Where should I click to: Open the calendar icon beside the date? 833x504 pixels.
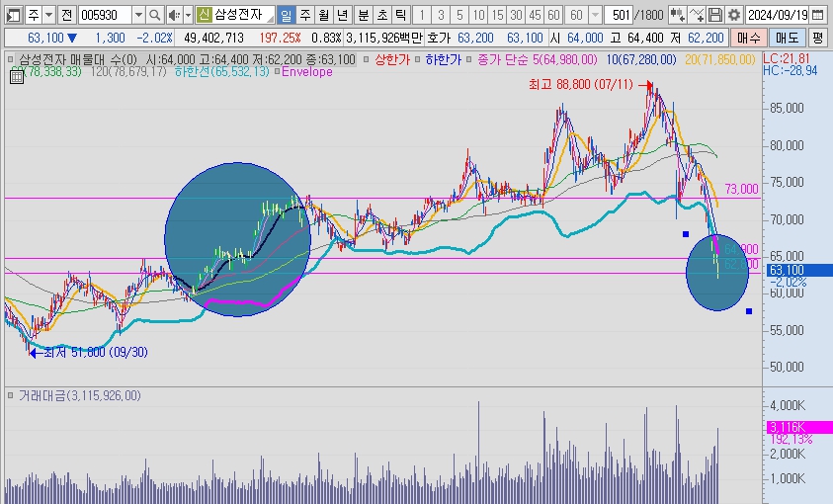pos(818,15)
